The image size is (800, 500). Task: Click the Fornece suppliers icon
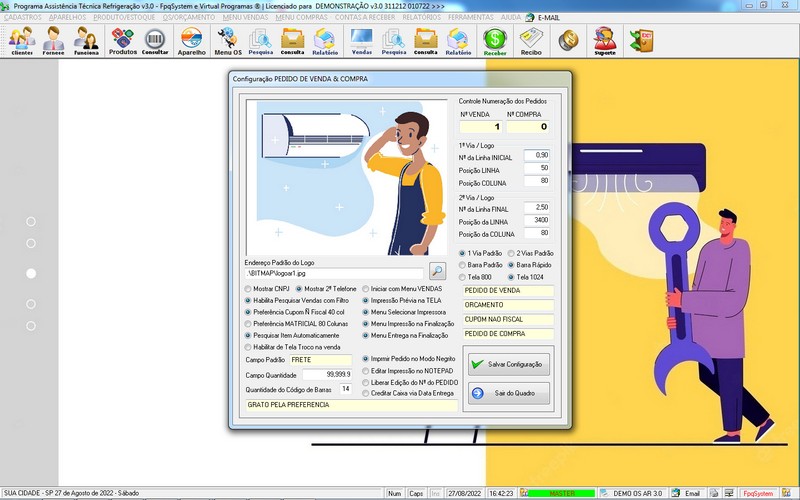pos(54,41)
